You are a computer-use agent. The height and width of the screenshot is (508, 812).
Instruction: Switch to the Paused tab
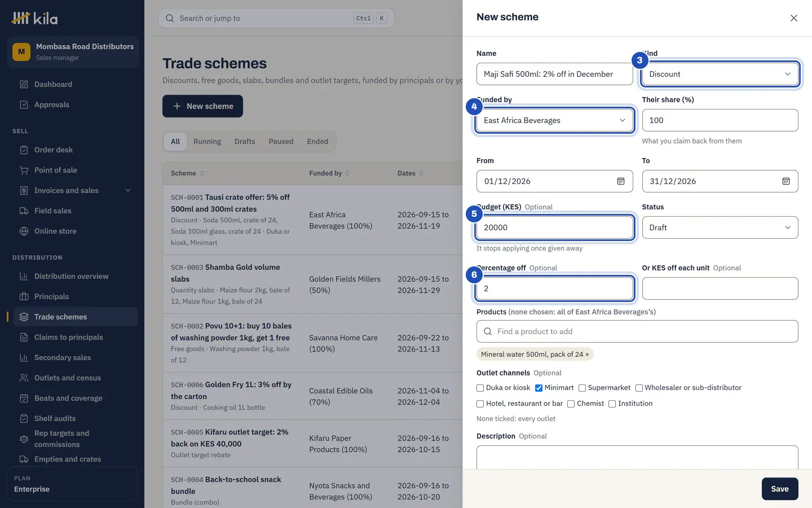281,142
